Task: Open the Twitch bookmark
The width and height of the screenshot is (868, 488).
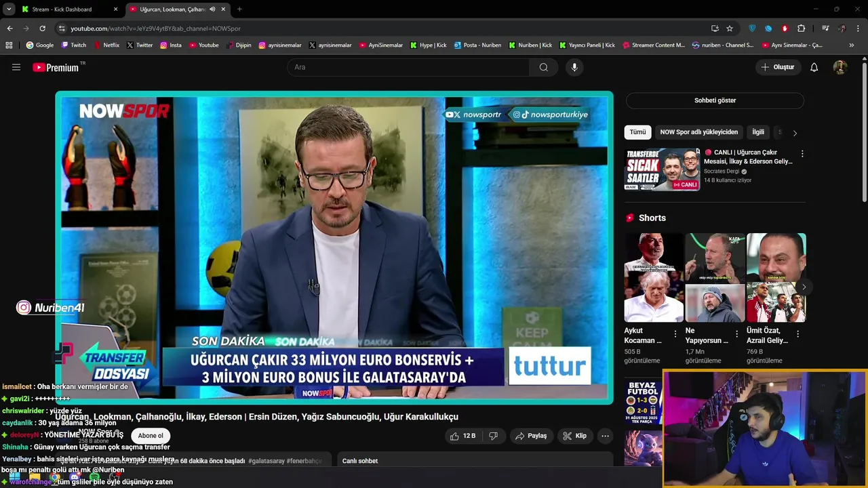Action: [x=74, y=45]
